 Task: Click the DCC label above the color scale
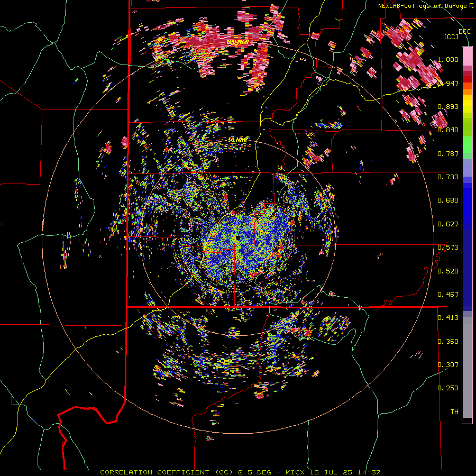[464, 32]
